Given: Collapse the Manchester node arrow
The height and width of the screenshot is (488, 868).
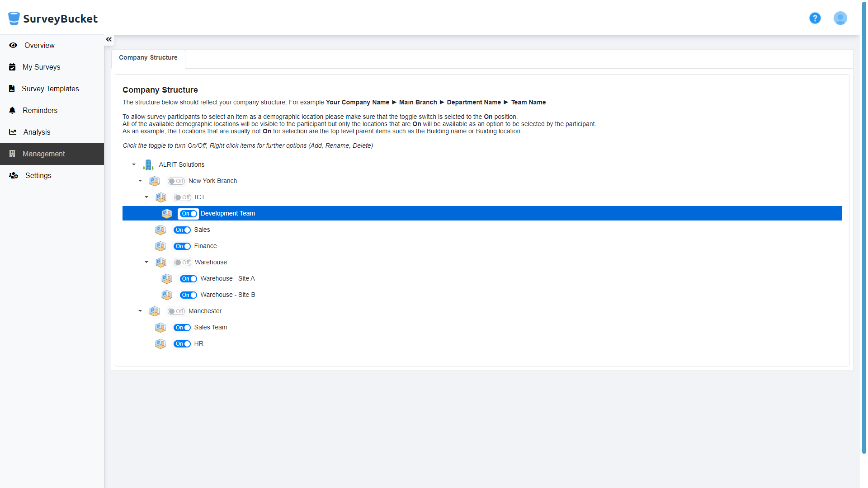Looking at the screenshot, I should (x=140, y=311).
